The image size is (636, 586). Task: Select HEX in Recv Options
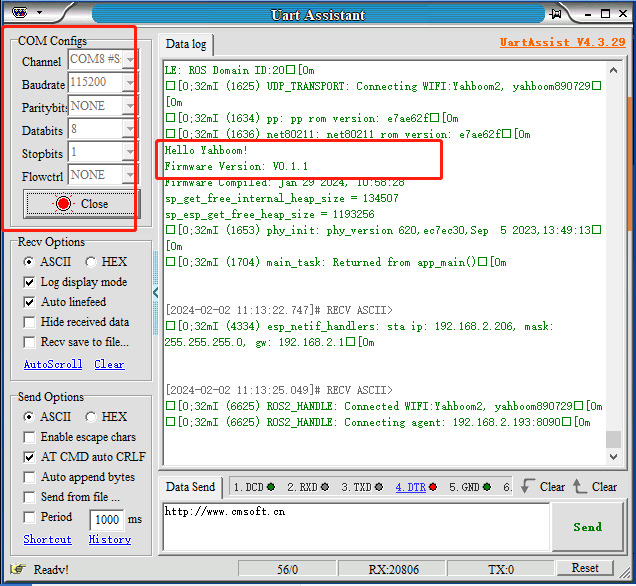(x=91, y=262)
